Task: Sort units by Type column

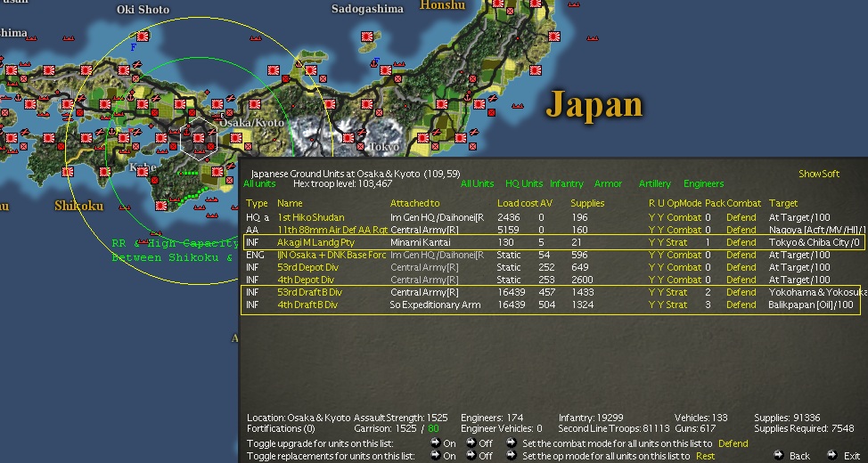Action: 257,204
